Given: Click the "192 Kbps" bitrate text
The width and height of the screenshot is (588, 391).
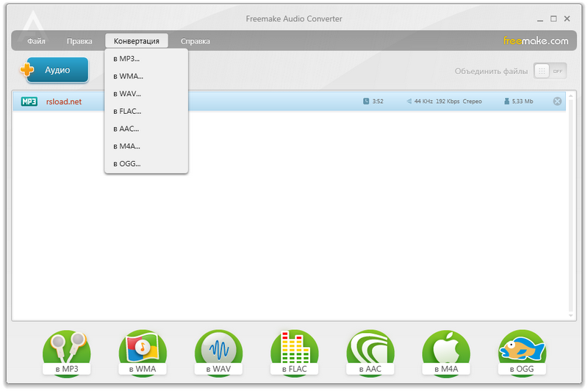Looking at the screenshot, I should [448, 101].
